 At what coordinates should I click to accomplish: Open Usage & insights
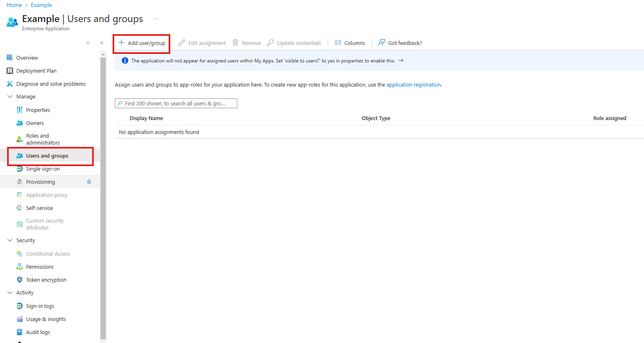coord(46,319)
